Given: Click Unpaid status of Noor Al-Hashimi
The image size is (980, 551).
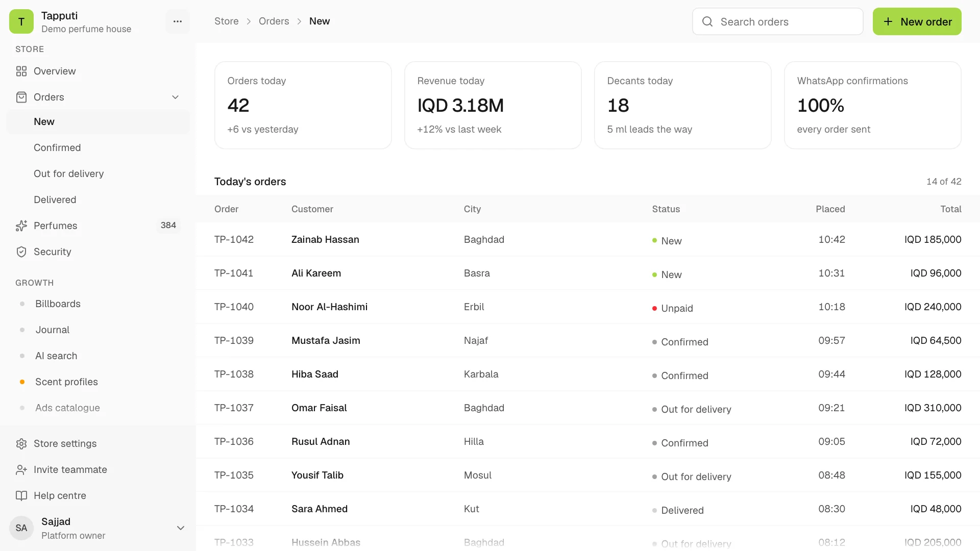Looking at the screenshot, I should tap(672, 308).
